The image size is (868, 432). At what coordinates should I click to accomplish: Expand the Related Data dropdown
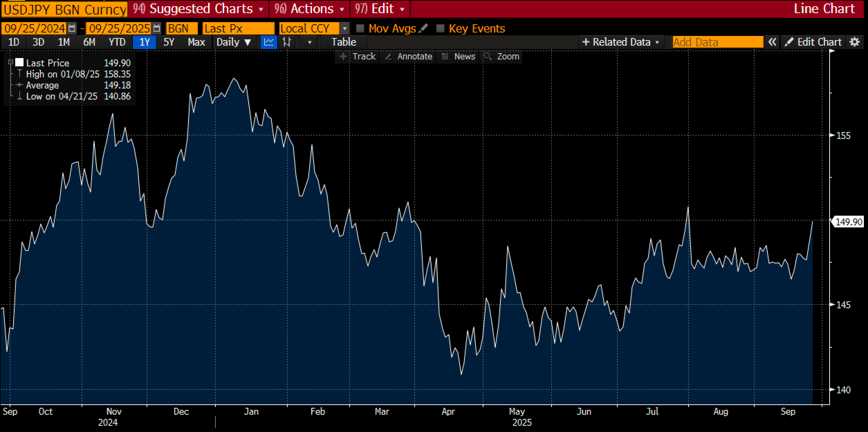pyautogui.click(x=621, y=42)
